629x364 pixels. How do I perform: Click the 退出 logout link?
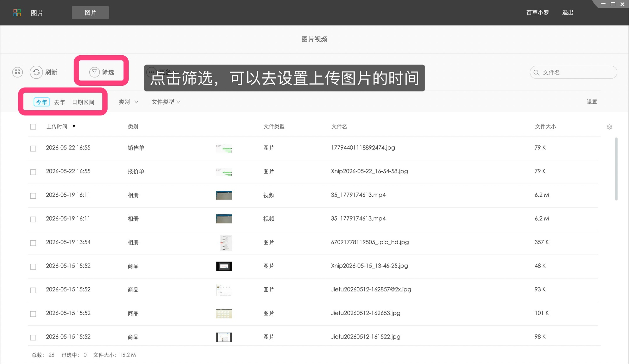pos(568,13)
